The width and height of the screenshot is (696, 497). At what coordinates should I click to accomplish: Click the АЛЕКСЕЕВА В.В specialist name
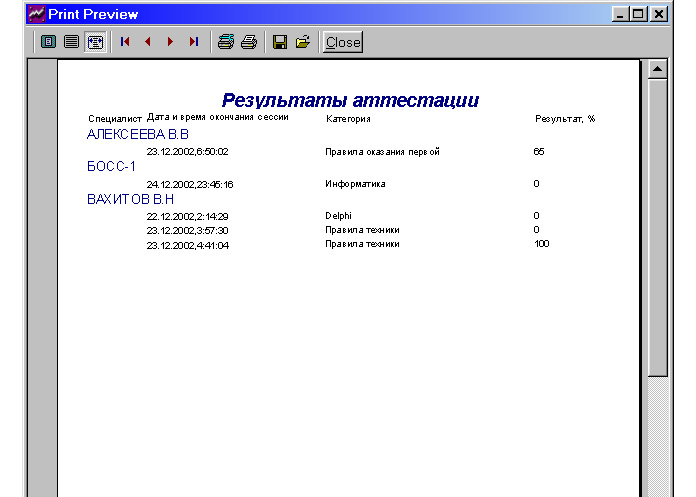point(138,134)
